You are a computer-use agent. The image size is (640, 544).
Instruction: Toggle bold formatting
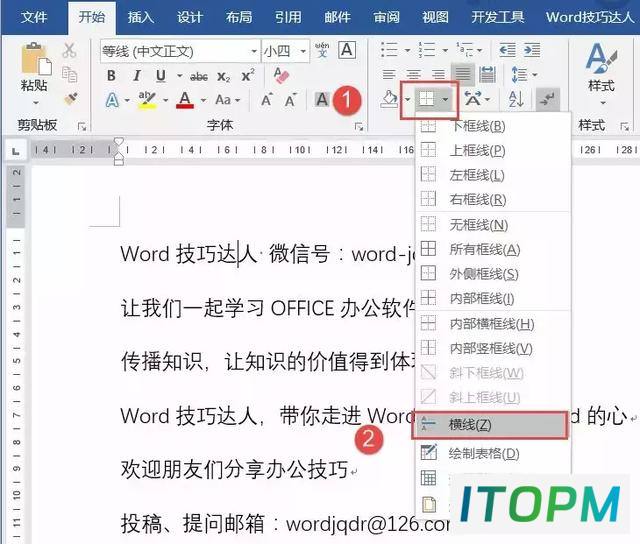[x=111, y=76]
